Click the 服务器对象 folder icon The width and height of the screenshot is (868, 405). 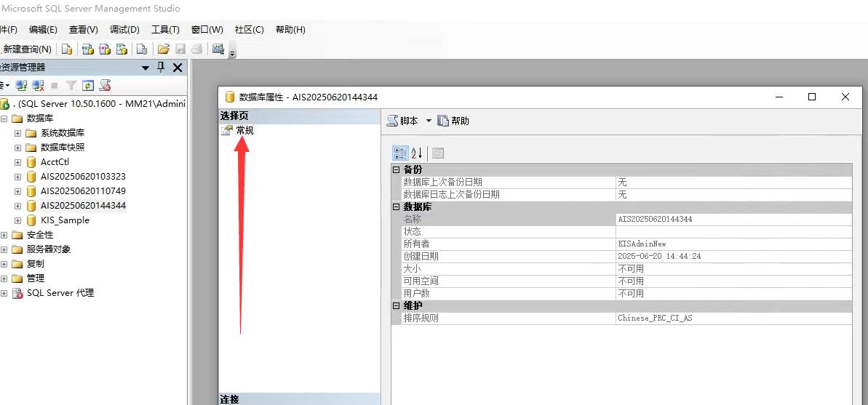point(17,249)
